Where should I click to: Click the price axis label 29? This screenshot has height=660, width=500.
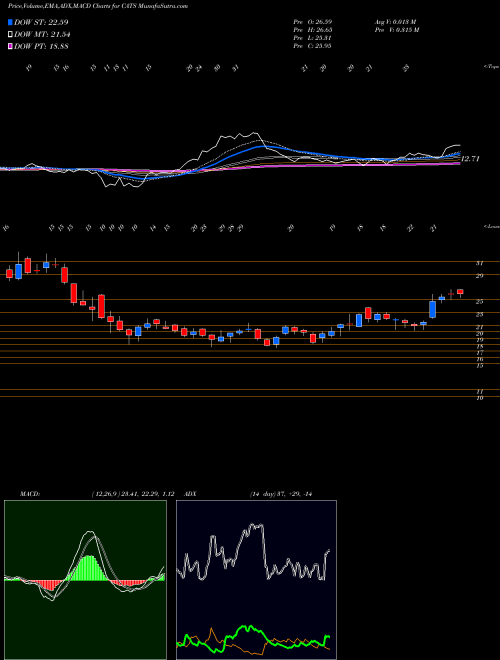pos(479,276)
